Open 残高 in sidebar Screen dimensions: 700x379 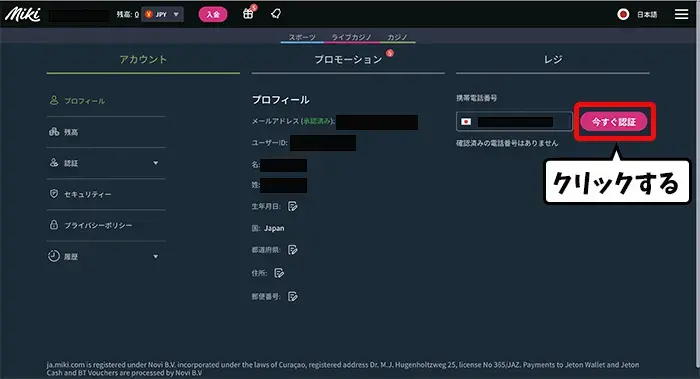(71, 132)
